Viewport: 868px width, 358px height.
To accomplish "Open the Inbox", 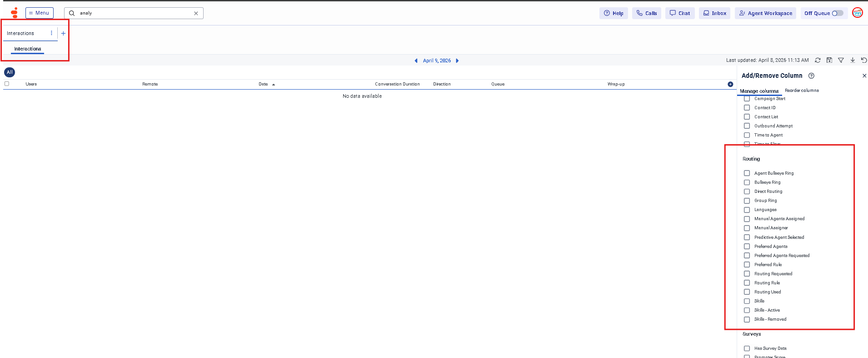I will coord(715,13).
